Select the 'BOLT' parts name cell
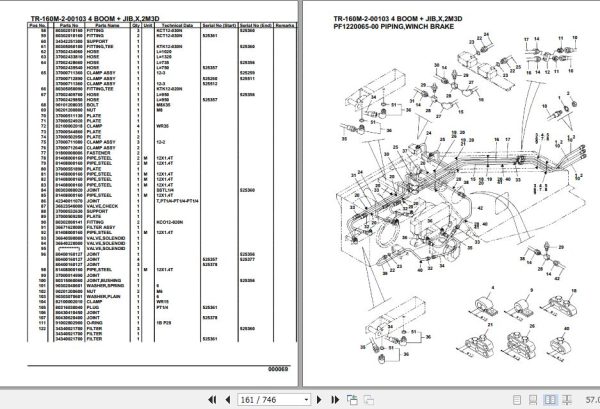The width and height of the screenshot is (600, 409). tap(93, 104)
